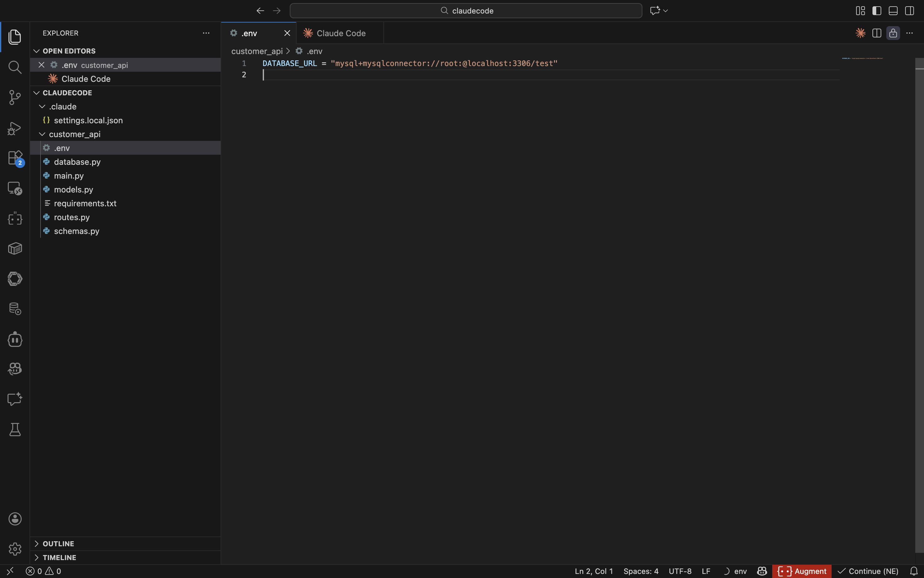This screenshot has height=578, width=924.
Task: Open the Search view in activity bar
Action: 14,67
